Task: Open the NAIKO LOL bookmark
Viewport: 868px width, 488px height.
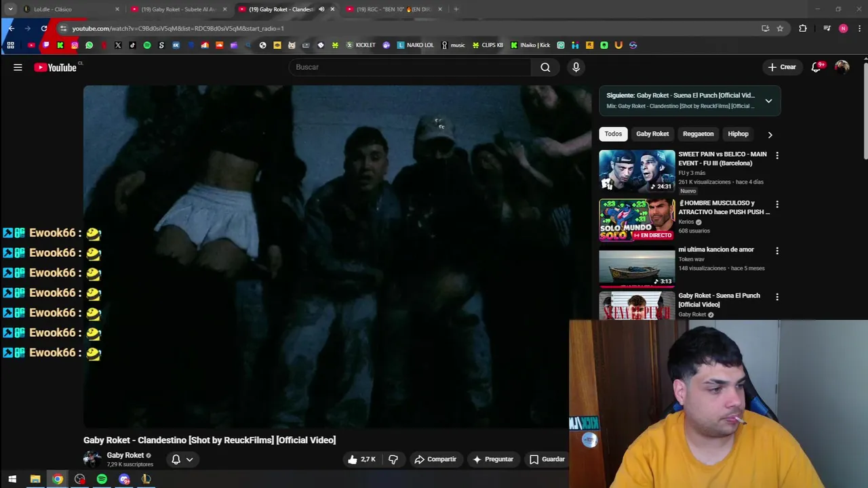Action: [x=415, y=45]
